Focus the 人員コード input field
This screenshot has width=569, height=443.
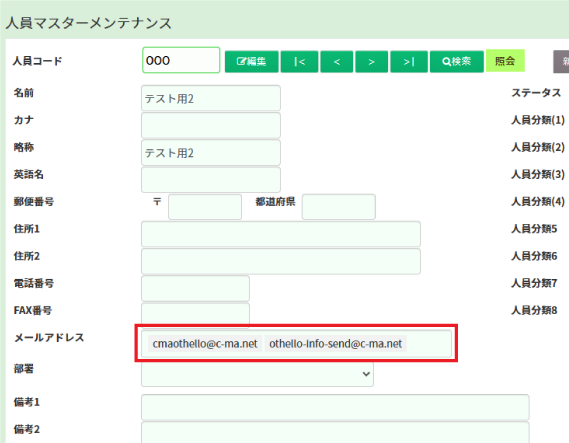coord(181,60)
